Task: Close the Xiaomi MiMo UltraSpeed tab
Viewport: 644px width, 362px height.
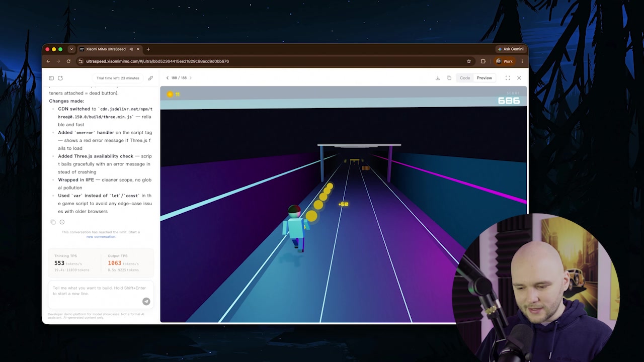Action: click(x=138, y=49)
